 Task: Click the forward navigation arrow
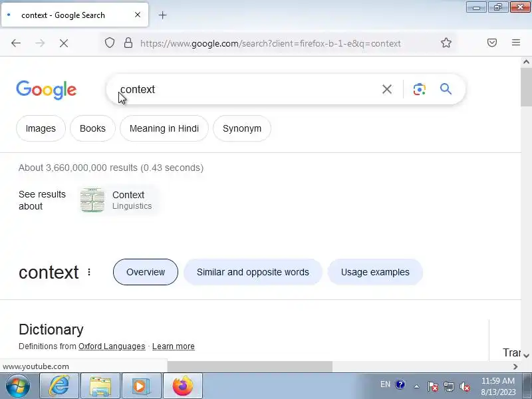pos(40,43)
